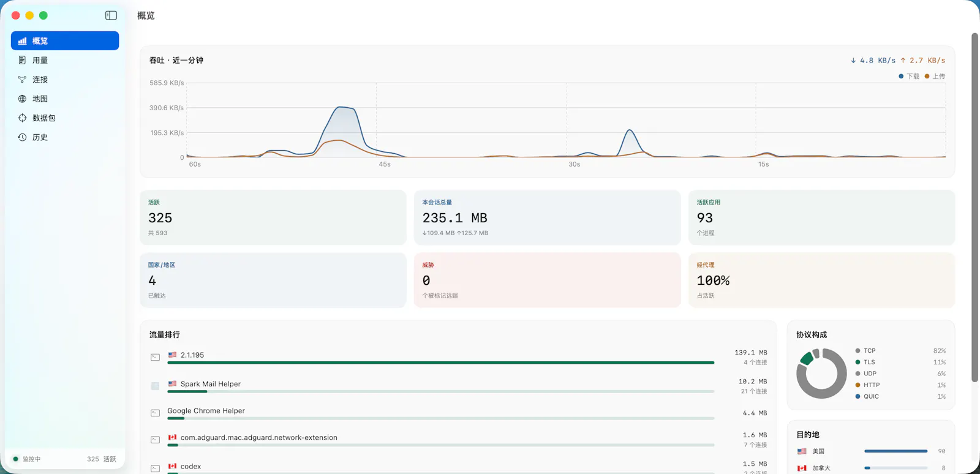Open the 地图 globe icon
This screenshot has height=474, width=980.
pyautogui.click(x=22, y=99)
